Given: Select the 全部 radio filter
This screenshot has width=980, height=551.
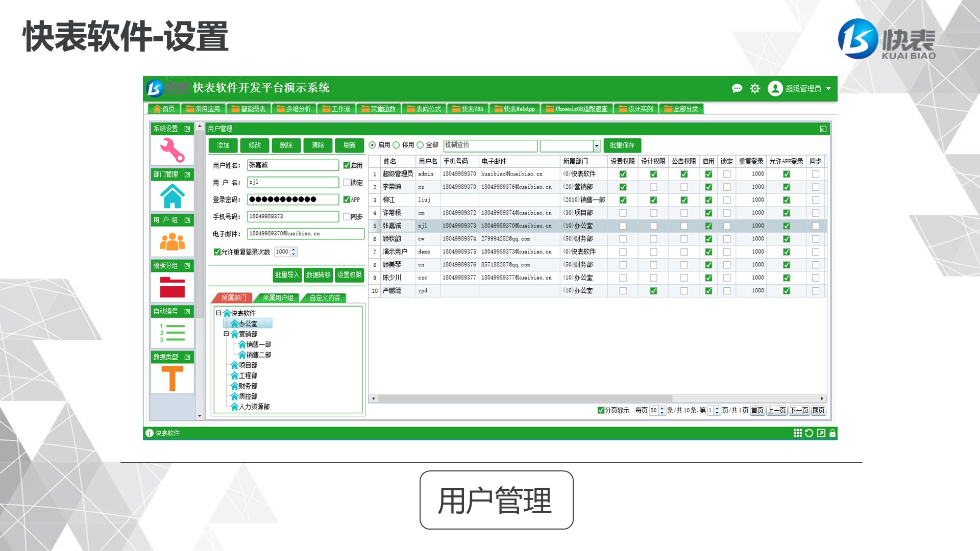Looking at the screenshot, I should pos(420,145).
